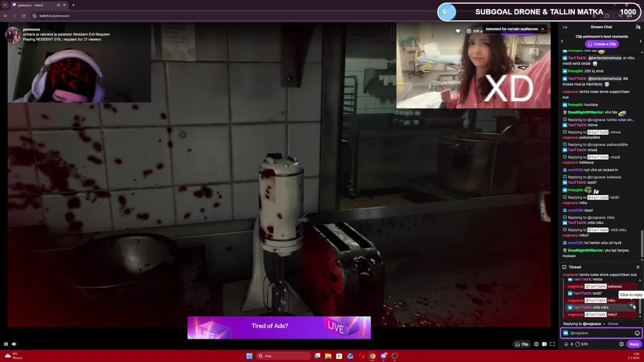The width and height of the screenshot is (644, 362).
Task: Click the cognaxa 'miks?' thread message
Action: (x=602, y=314)
